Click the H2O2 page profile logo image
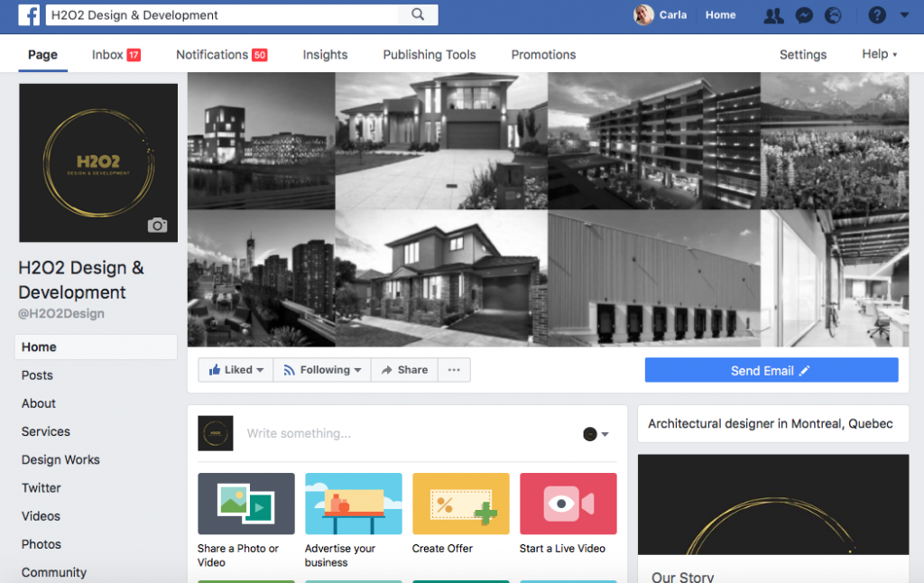Image resolution: width=924 pixels, height=583 pixels. (98, 162)
